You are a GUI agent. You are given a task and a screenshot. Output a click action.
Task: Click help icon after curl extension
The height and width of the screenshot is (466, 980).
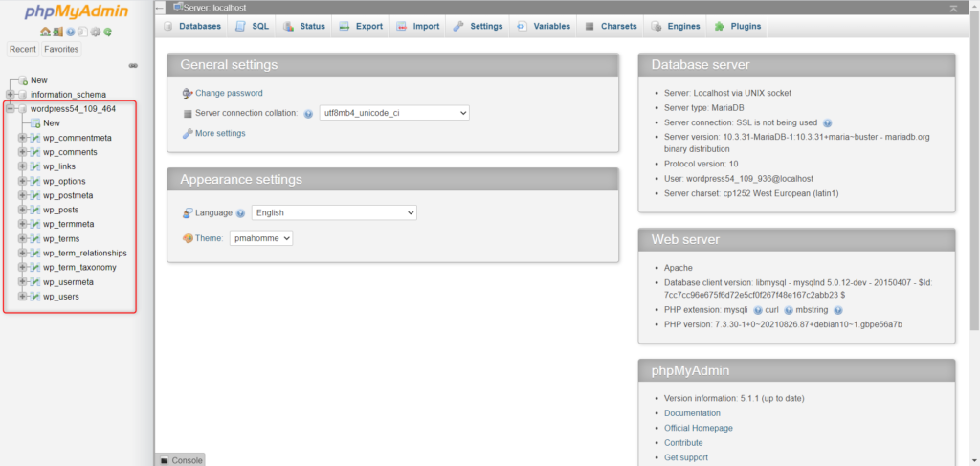(x=789, y=310)
